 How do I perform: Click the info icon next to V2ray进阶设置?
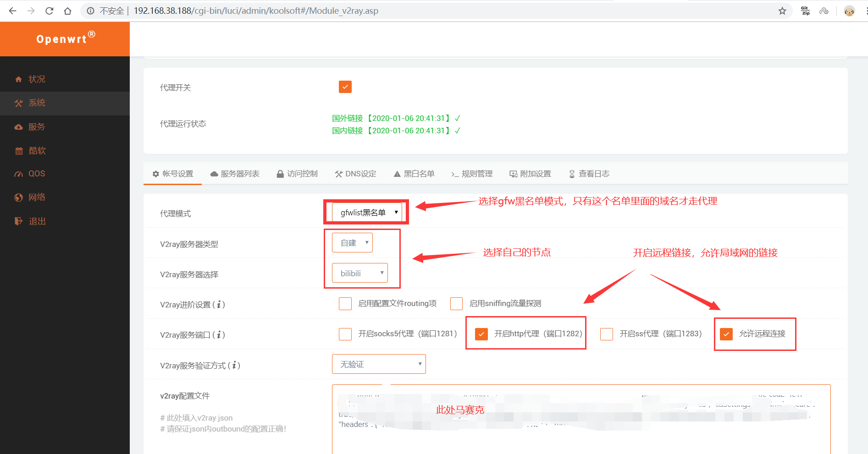[219, 304]
